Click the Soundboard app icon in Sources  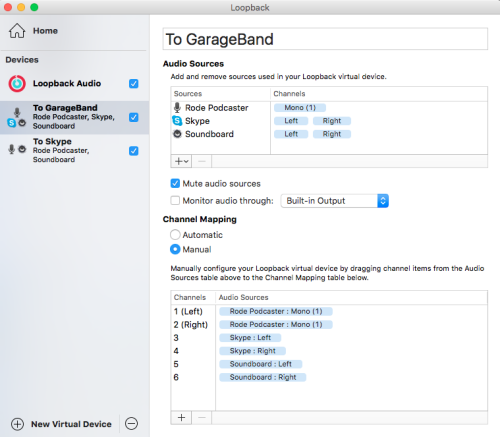tap(177, 134)
